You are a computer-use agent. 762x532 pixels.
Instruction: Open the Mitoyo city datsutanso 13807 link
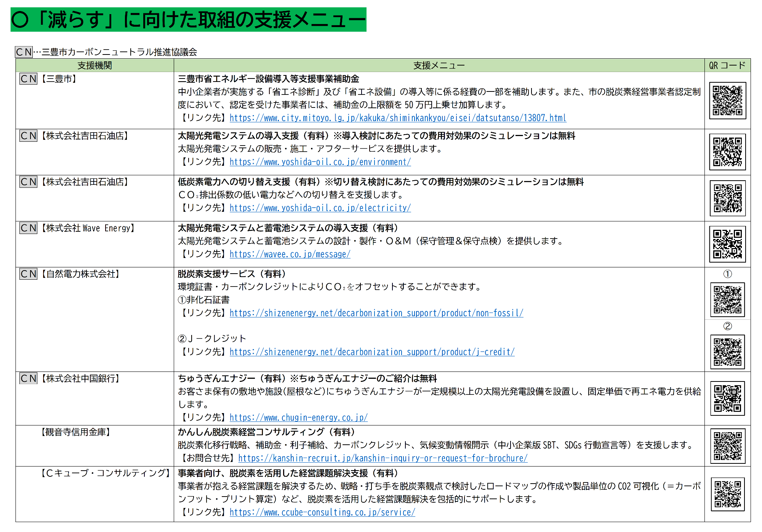(x=398, y=118)
